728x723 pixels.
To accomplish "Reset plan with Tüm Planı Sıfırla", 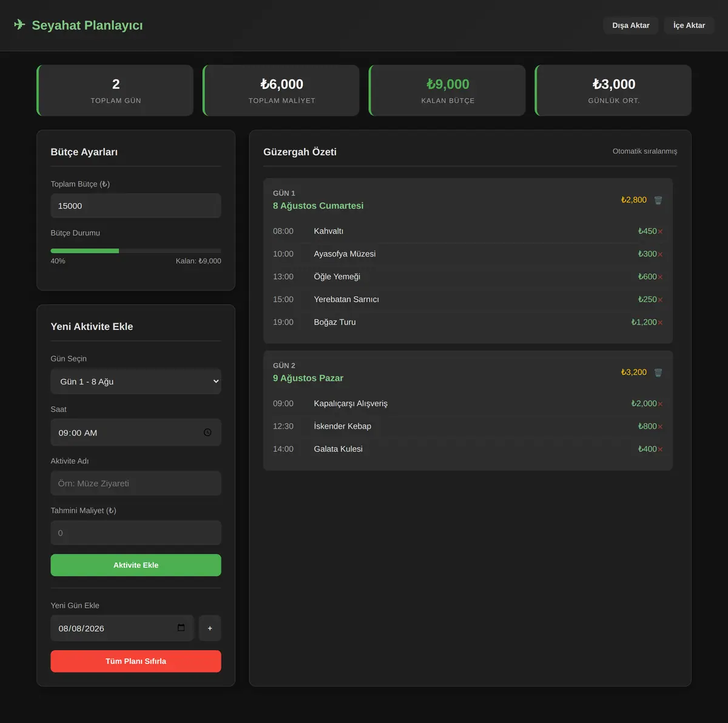I will (136, 661).
